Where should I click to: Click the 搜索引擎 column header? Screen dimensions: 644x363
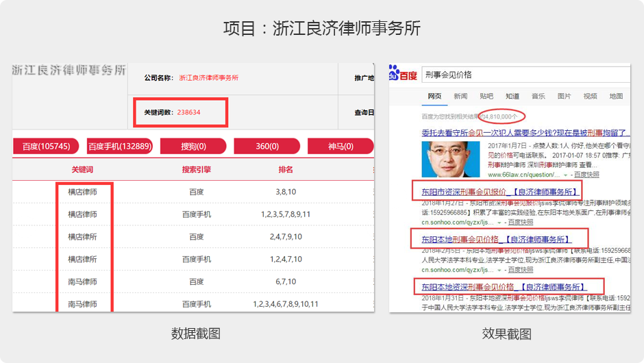coord(197,170)
